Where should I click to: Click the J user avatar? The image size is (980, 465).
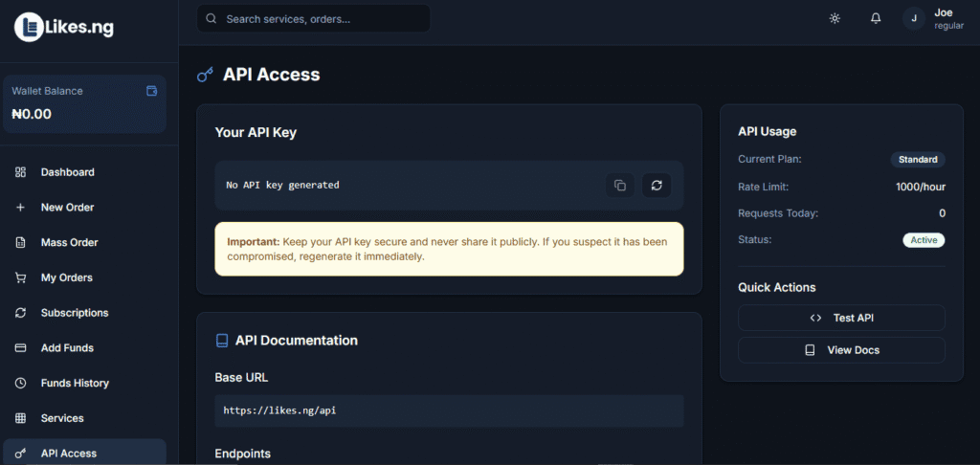click(x=914, y=18)
